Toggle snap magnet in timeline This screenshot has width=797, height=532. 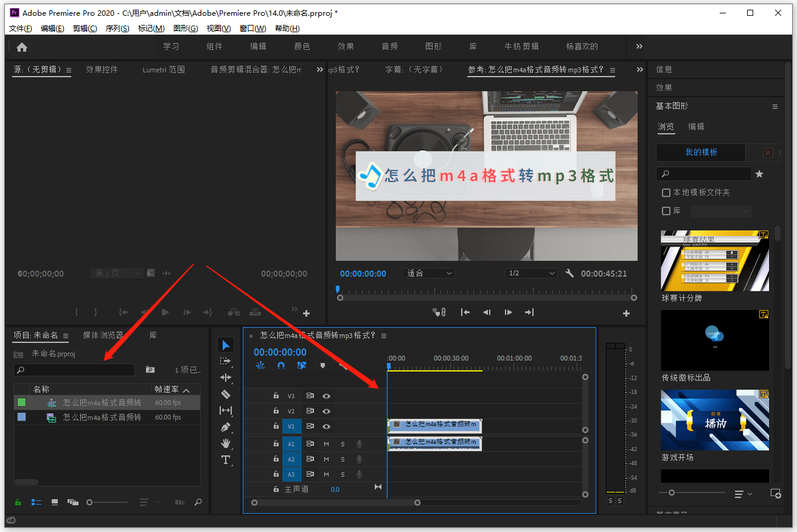[281, 365]
